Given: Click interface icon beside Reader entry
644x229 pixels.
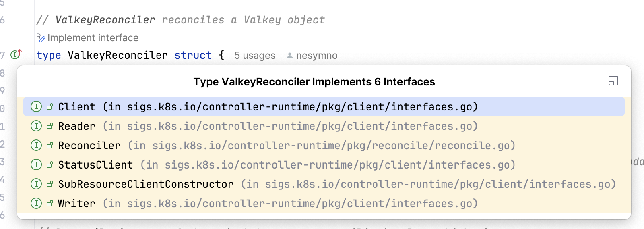Looking at the screenshot, I should 36,126.
